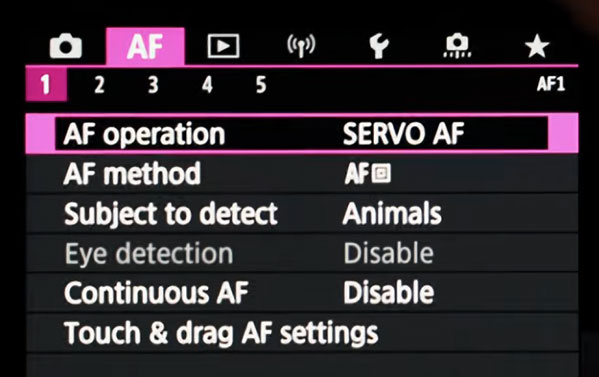Open the Wireless settings antenna icon
The height and width of the screenshot is (377, 599).
pos(301,46)
